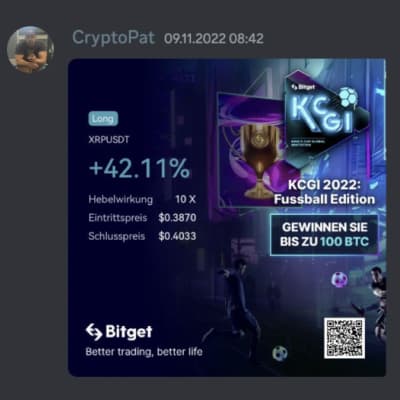Click the KCGI 2022: Fussball Edition title
The height and width of the screenshot is (400, 400).
[x=324, y=192]
